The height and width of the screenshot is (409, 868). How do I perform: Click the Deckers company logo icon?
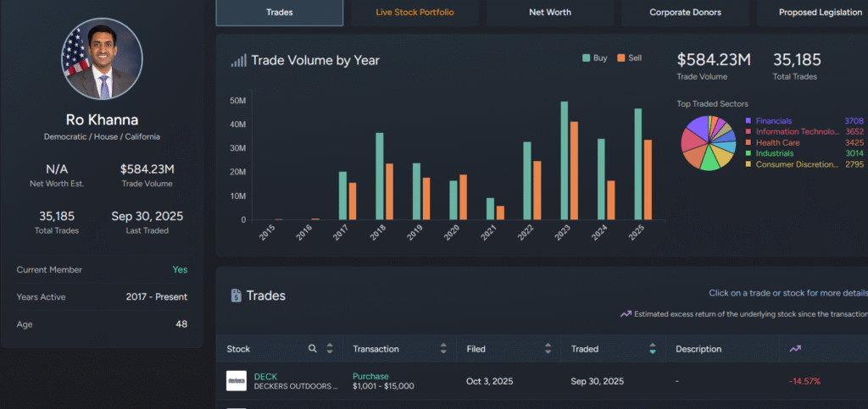236,381
